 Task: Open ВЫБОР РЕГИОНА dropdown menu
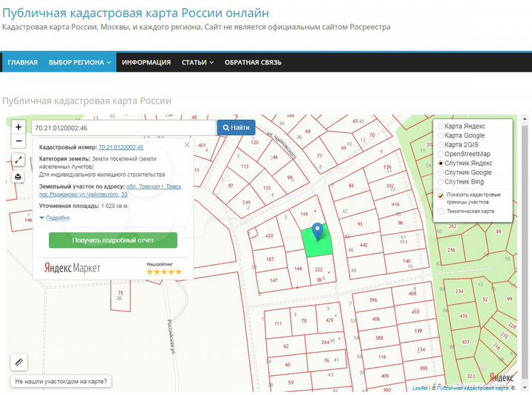tap(80, 62)
